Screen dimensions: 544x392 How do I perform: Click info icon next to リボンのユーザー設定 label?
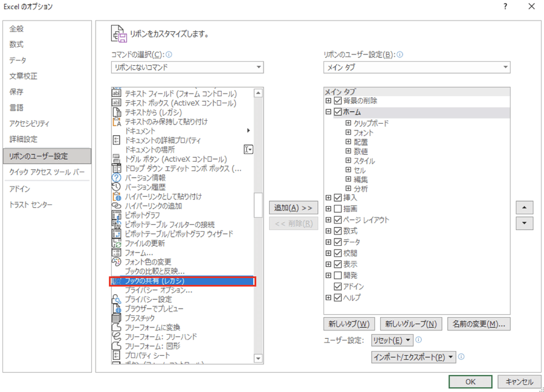click(400, 54)
